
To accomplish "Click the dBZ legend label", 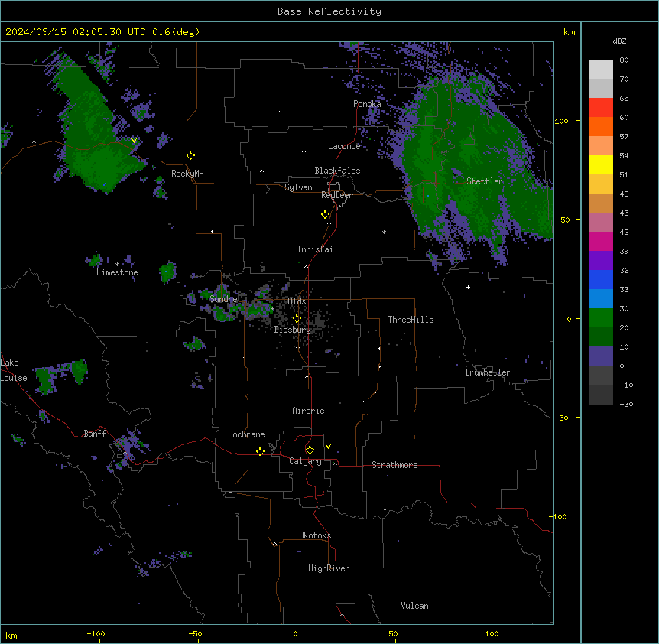I will pos(619,41).
